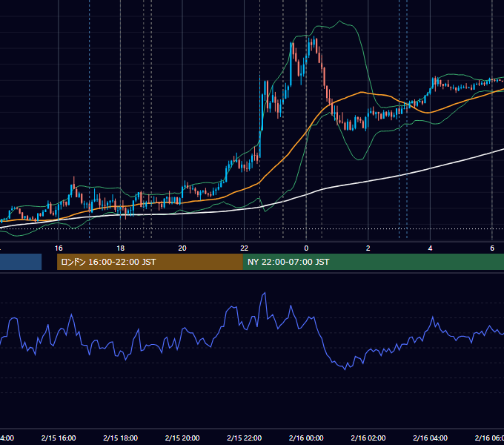Click the 2/15 18:00 time label
The height and width of the screenshot is (445, 504).
tap(121, 438)
